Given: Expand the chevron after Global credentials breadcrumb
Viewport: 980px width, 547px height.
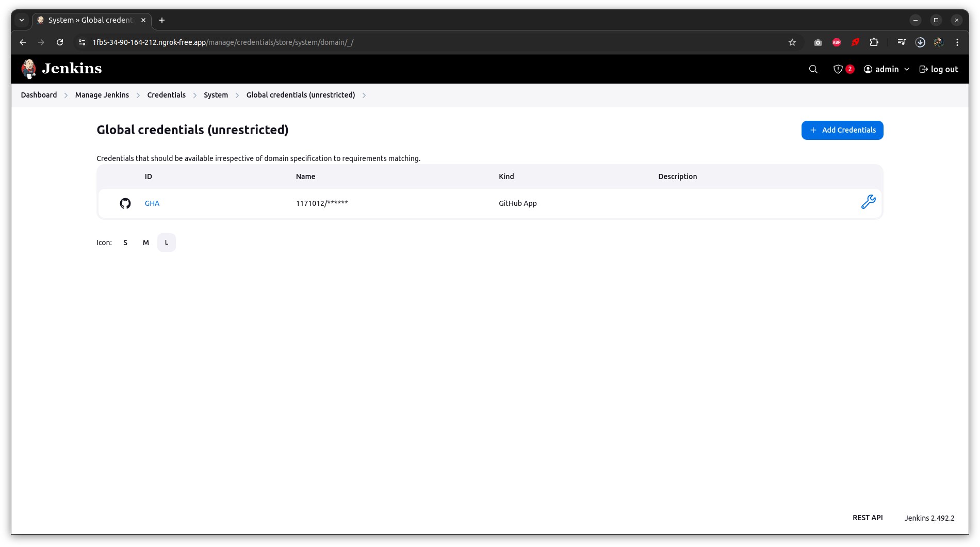Looking at the screenshot, I should (364, 95).
